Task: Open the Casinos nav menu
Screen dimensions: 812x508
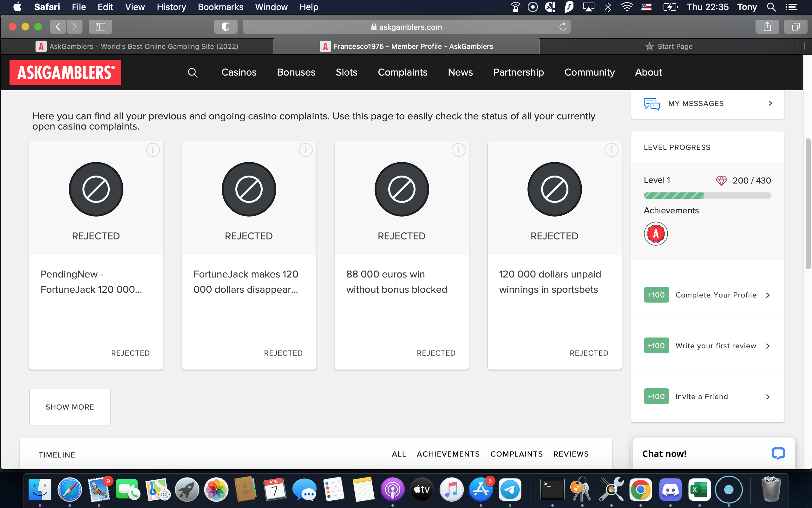Action: tap(239, 72)
